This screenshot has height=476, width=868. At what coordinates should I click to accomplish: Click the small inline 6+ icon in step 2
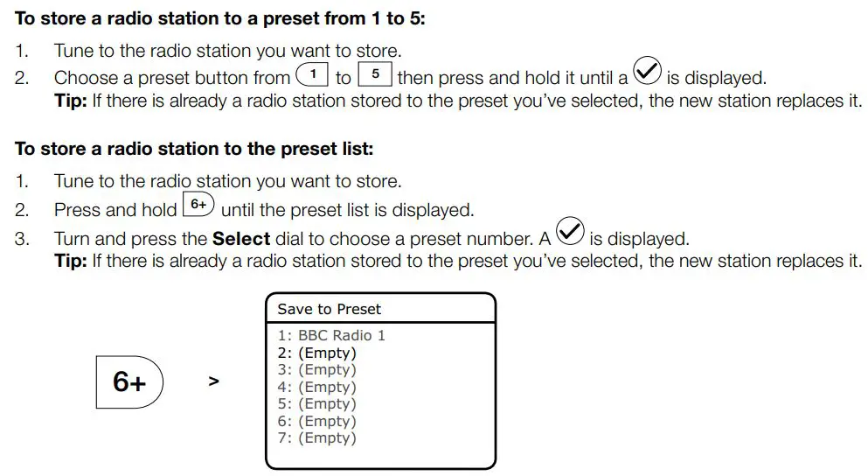pos(198,206)
